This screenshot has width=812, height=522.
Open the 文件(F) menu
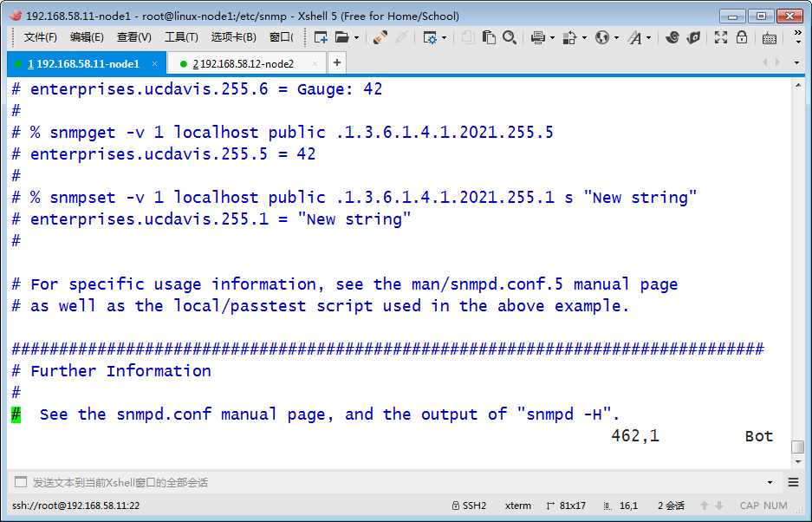click(x=40, y=37)
